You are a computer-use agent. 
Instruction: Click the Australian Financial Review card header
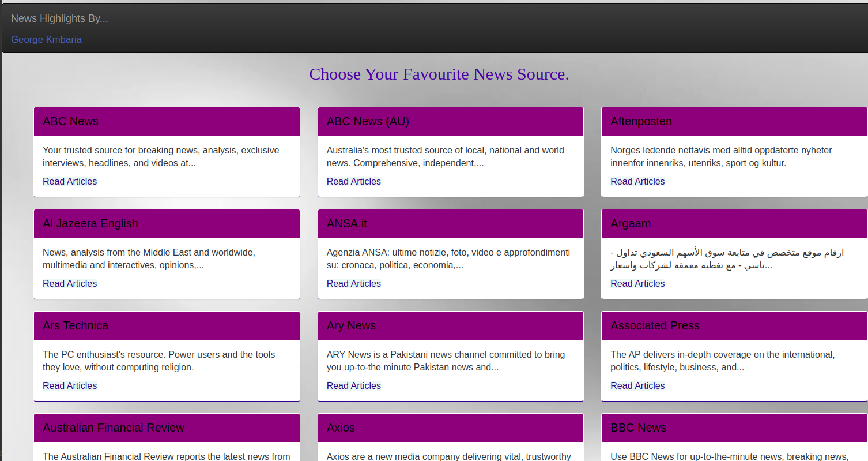click(167, 428)
